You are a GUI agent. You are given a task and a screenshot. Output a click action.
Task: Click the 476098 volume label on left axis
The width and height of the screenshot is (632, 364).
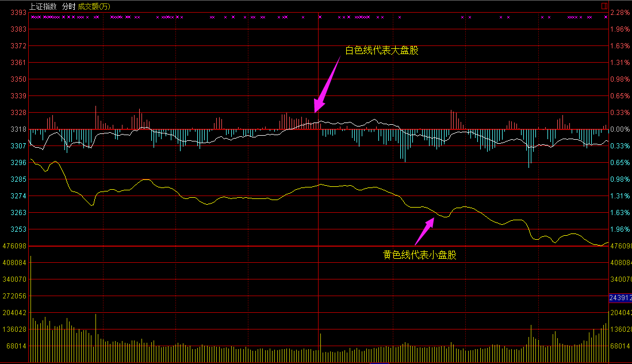click(15, 246)
